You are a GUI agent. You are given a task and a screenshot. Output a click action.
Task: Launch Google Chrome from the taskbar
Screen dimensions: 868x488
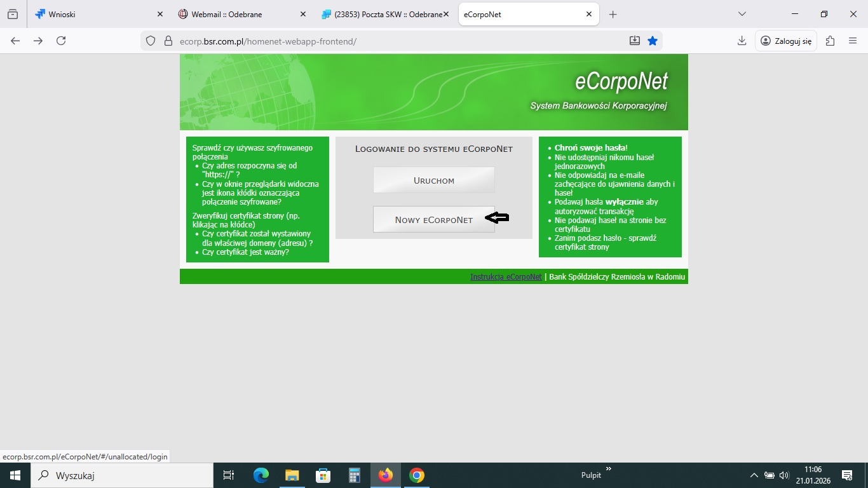[x=416, y=475]
